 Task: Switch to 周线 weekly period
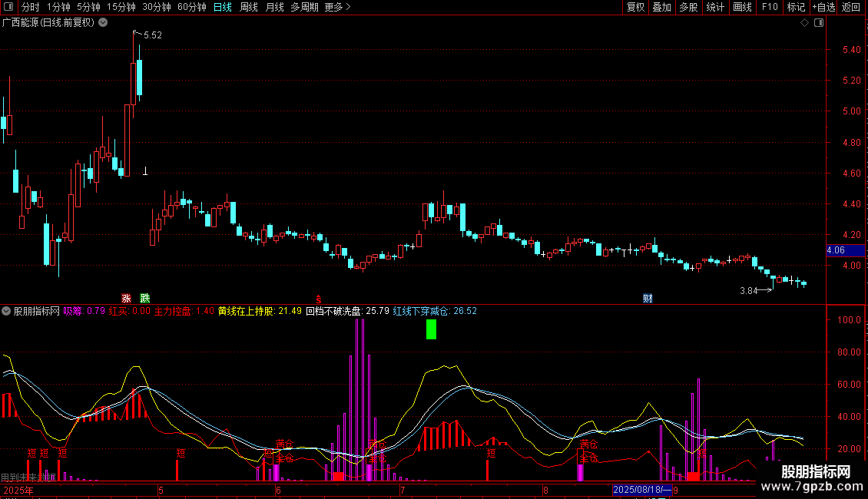[248, 8]
